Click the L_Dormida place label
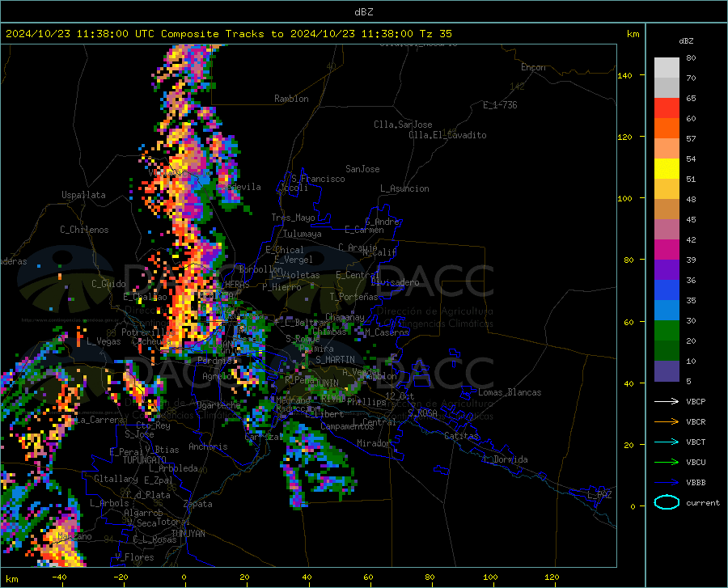The width and height of the screenshot is (728, 588). [x=506, y=459]
